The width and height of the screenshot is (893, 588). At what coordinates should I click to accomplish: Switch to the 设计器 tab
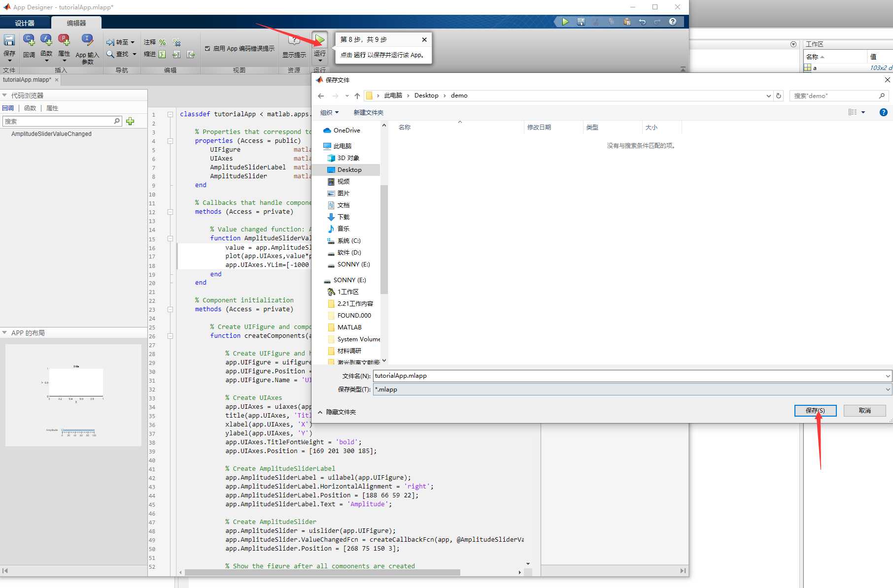tap(25, 23)
